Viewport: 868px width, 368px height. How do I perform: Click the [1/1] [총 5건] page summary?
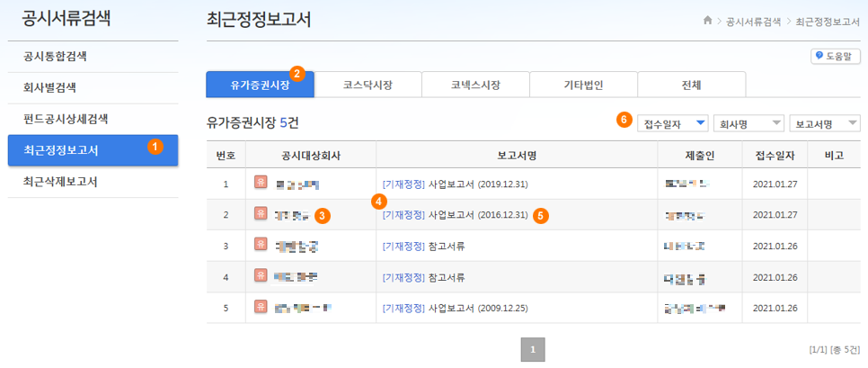(x=834, y=350)
